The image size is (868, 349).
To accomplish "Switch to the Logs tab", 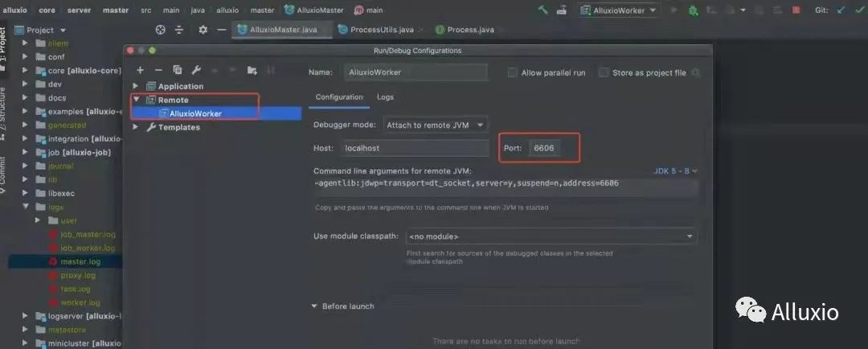I will coord(385,97).
